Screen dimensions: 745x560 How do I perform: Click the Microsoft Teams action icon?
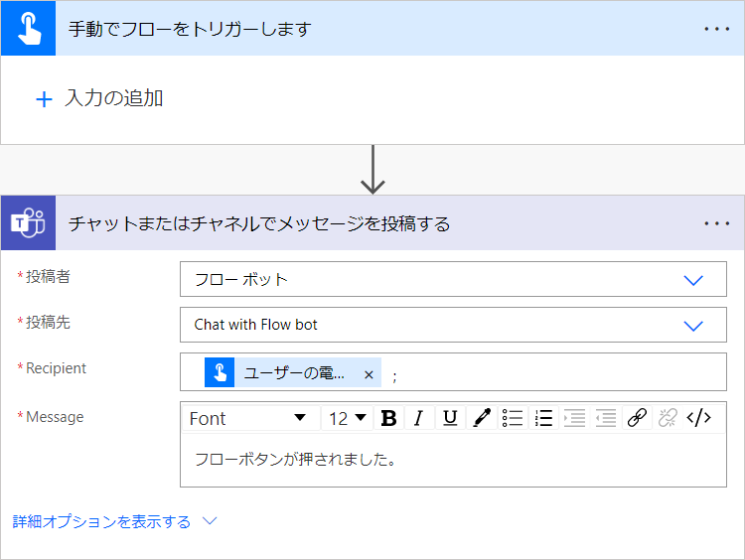pyautogui.click(x=29, y=222)
